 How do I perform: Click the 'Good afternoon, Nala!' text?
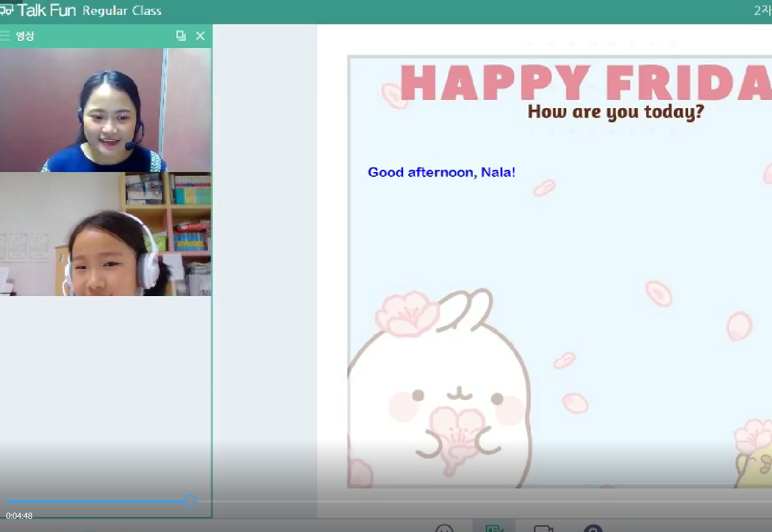tap(441, 173)
